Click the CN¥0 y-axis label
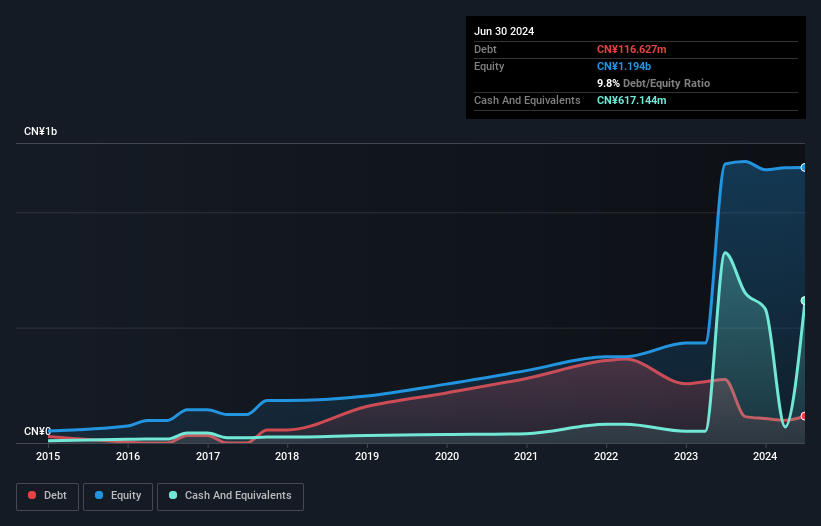821x526 pixels. pos(37,431)
